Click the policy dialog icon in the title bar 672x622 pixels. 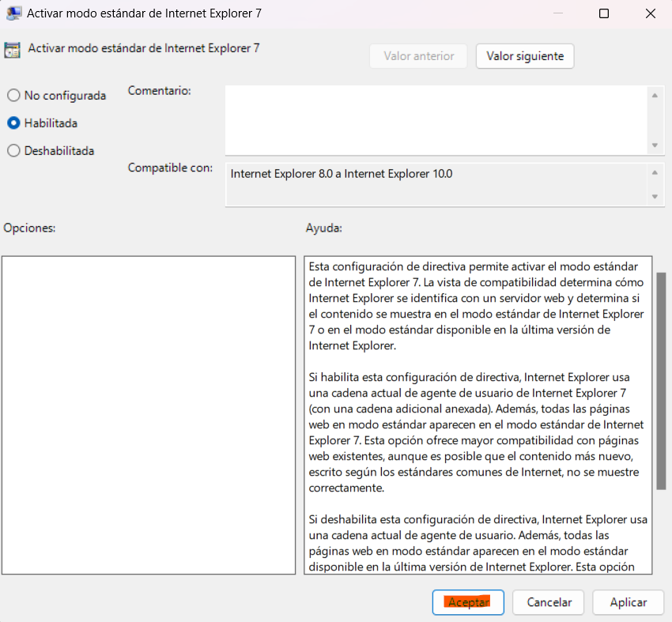pyautogui.click(x=13, y=13)
